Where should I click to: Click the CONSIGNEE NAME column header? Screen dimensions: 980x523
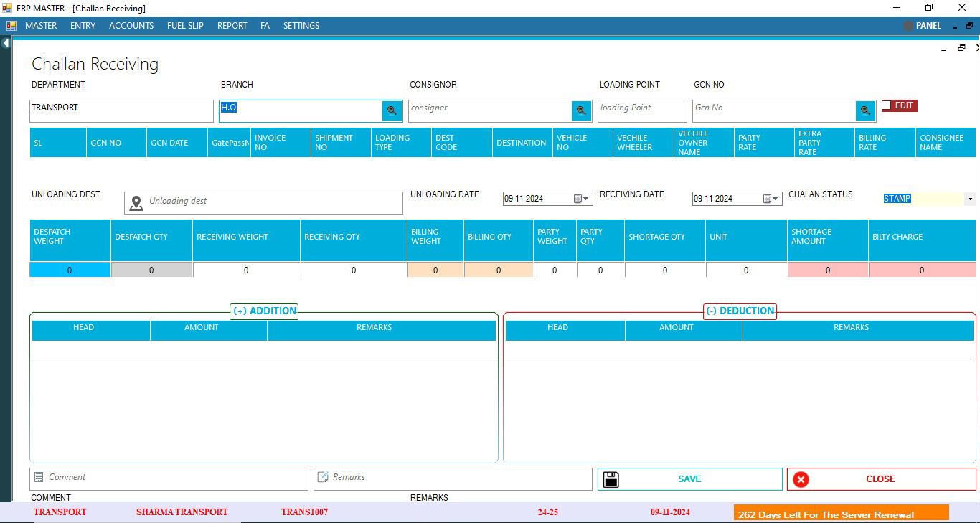[x=946, y=143]
